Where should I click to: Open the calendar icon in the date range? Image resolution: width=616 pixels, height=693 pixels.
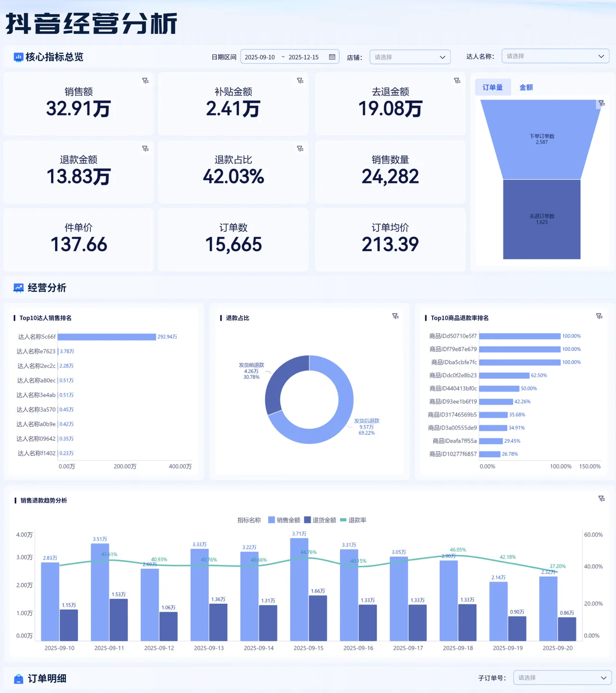tap(332, 57)
